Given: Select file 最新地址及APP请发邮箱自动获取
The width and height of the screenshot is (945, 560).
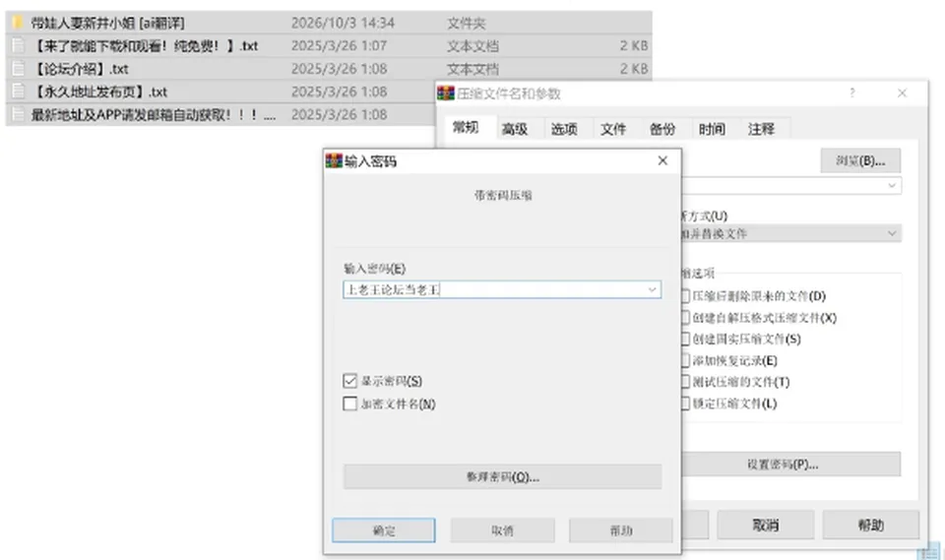Looking at the screenshot, I should (x=154, y=114).
